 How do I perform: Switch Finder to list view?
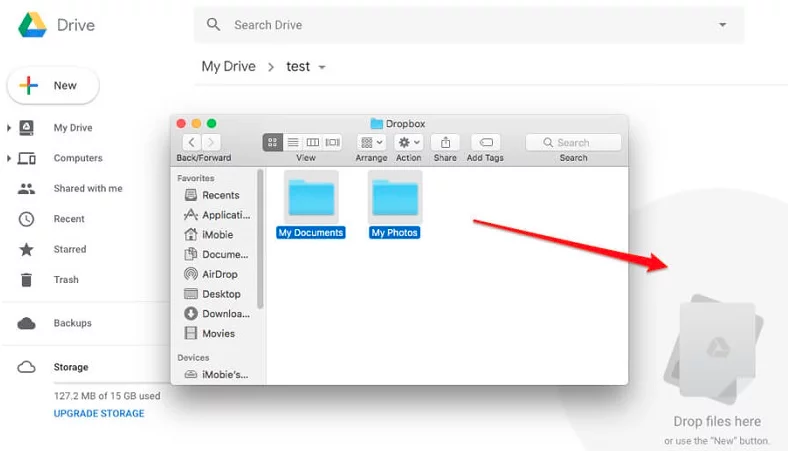(x=292, y=142)
